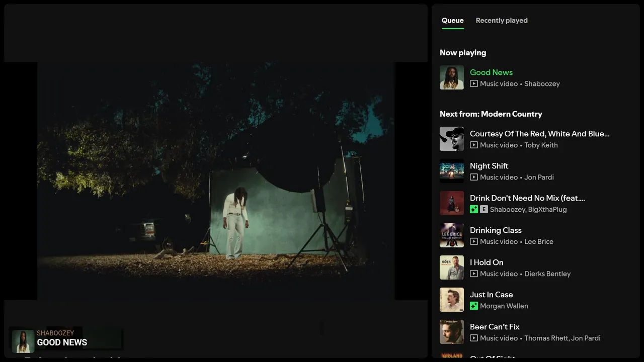The height and width of the screenshot is (362, 644).
Task: Play Courtesy Of The Red, White And Blue from queue
Action: [539, 134]
